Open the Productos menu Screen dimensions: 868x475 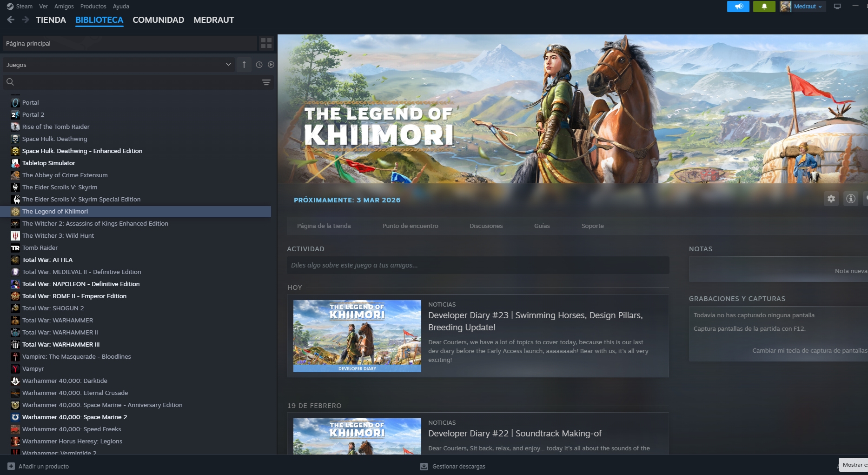tap(93, 7)
